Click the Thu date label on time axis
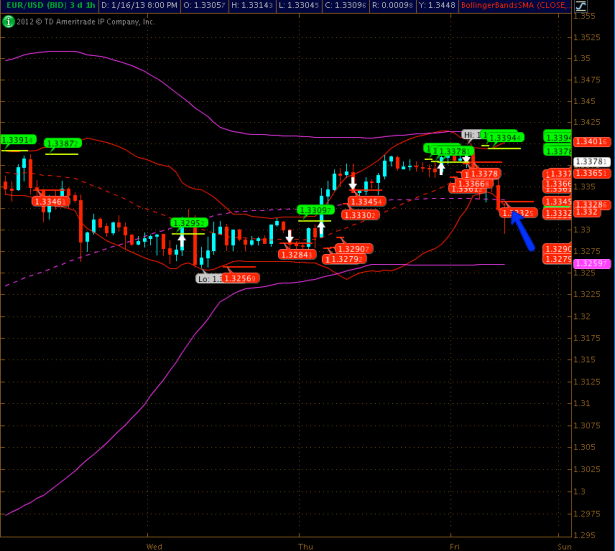 coord(305,546)
